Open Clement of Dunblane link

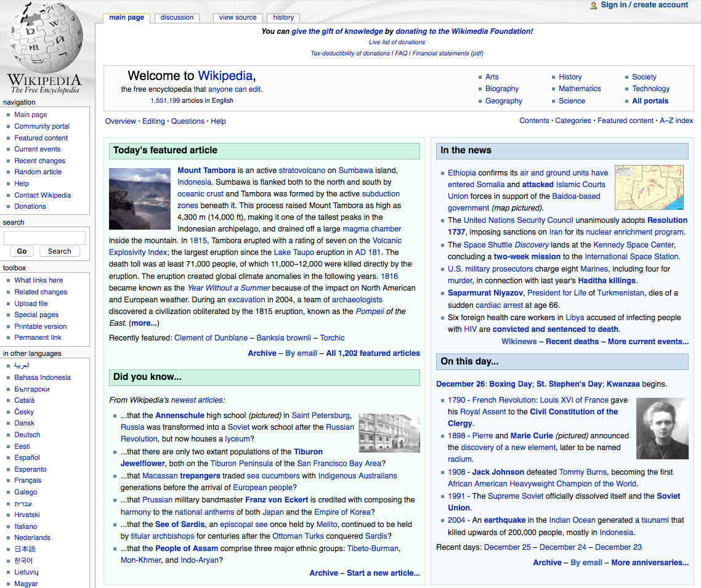(x=211, y=338)
